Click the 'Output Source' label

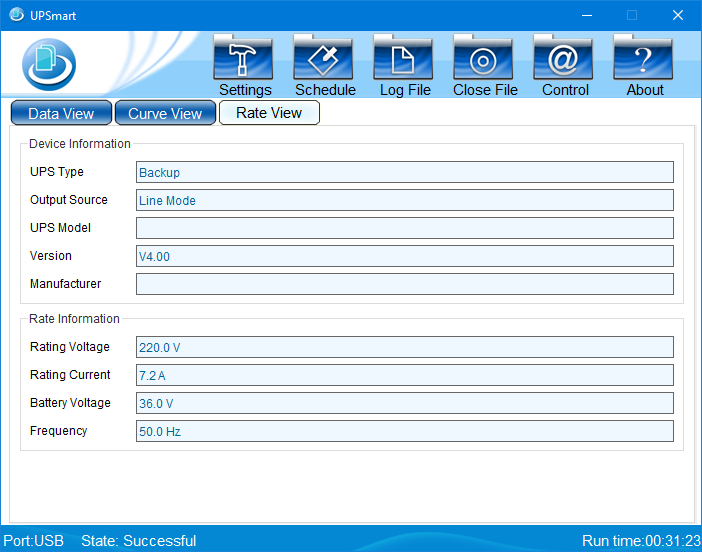pos(68,200)
